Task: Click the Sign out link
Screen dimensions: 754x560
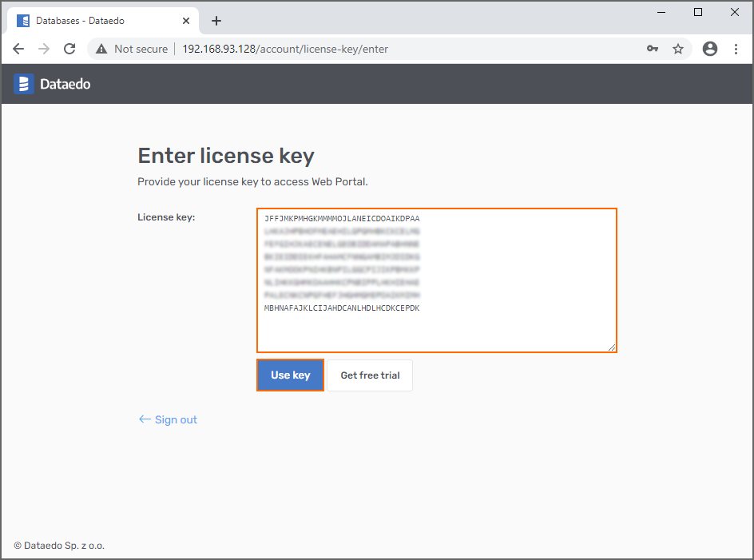Action: tap(175, 419)
